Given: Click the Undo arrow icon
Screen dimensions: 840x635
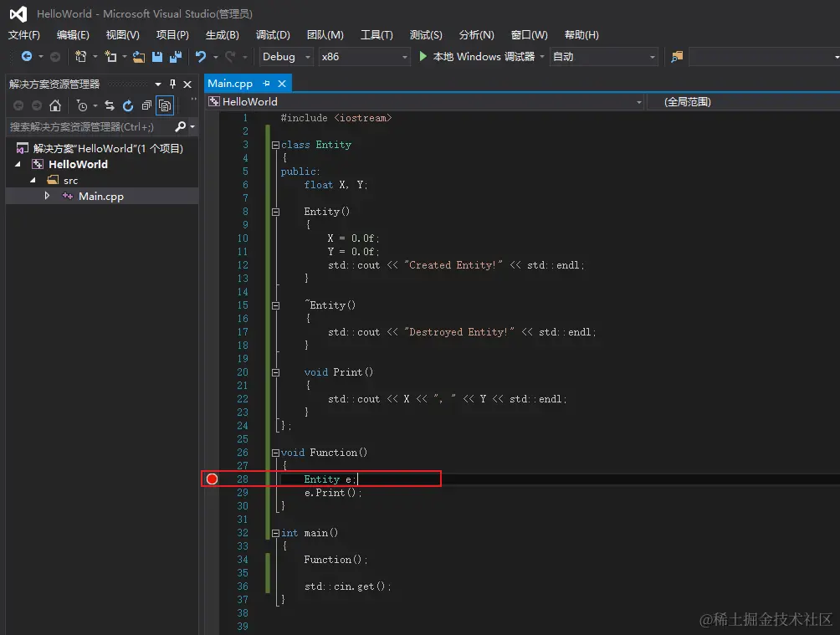Looking at the screenshot, I should 201,57.
